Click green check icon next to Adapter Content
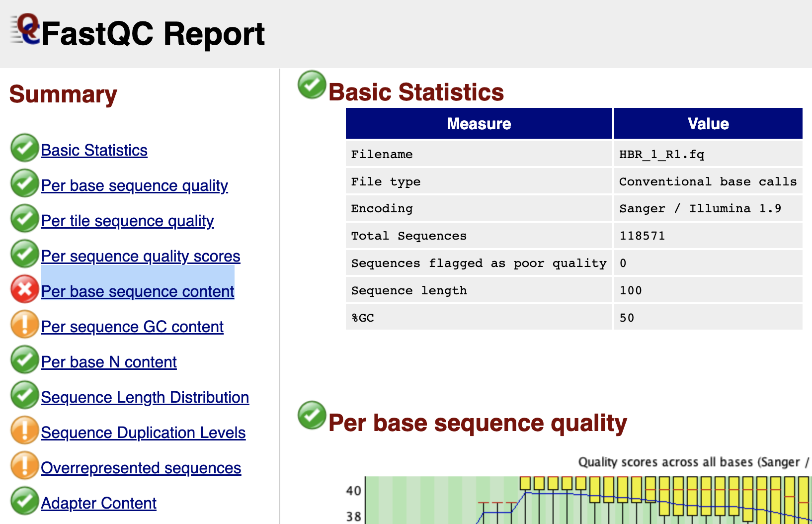This screenshot has width=812, height=524. tap(24, 501)
